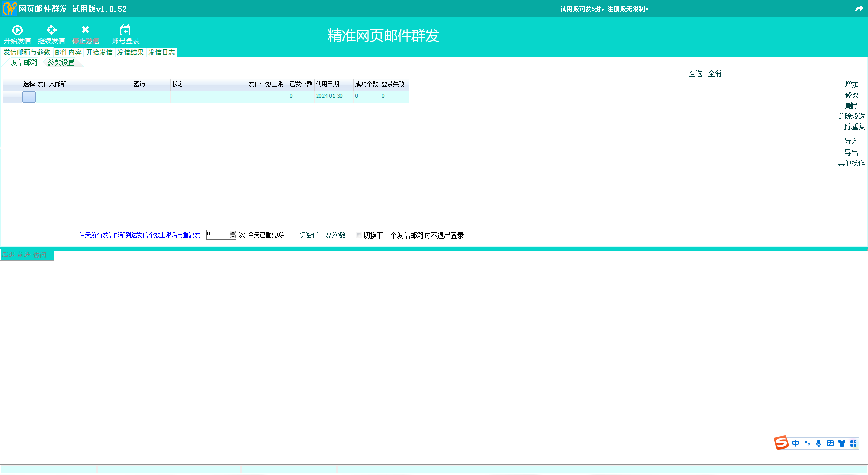Click the share arrow icon in title bar
This screenshot has width=868, height=475.
tap(859, 9)
